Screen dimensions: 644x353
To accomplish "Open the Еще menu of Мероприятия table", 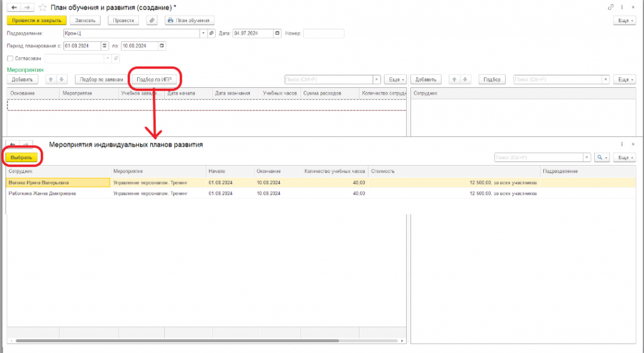I will pos(396,80).
